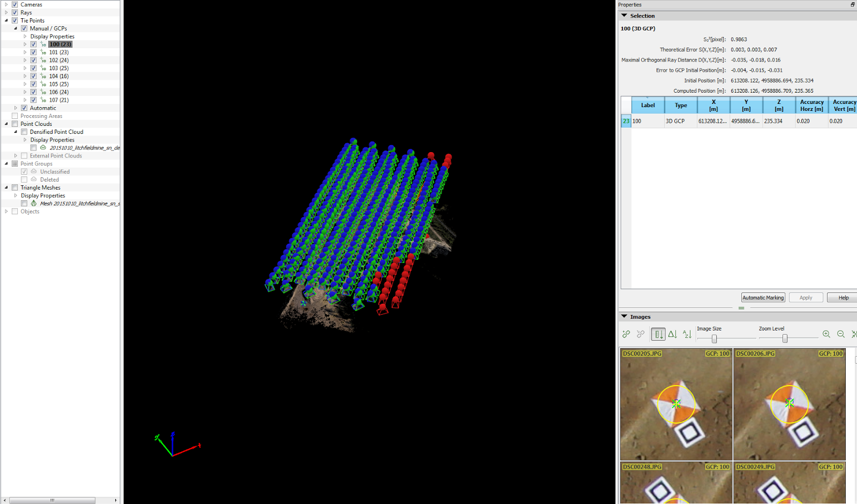The height and width of the screenshot is (504, 857).
Task: Click the layers panel horizontal scrollbar
Action: 52,500
